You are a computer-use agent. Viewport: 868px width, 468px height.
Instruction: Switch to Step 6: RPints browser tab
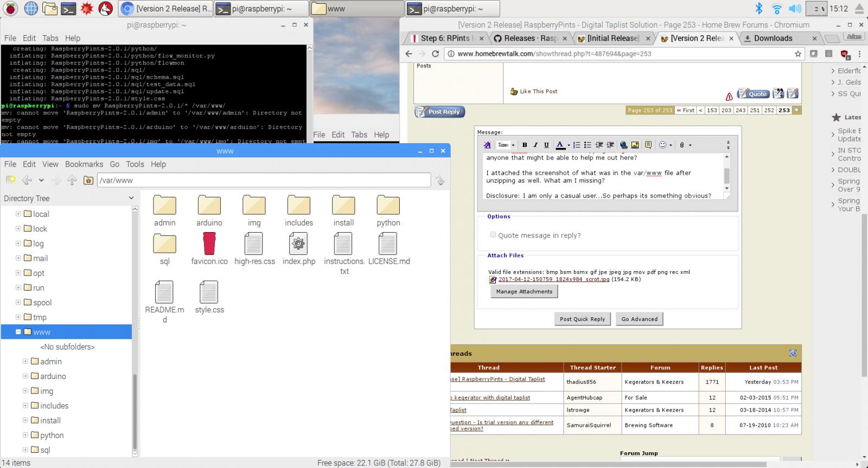[446, 38]
